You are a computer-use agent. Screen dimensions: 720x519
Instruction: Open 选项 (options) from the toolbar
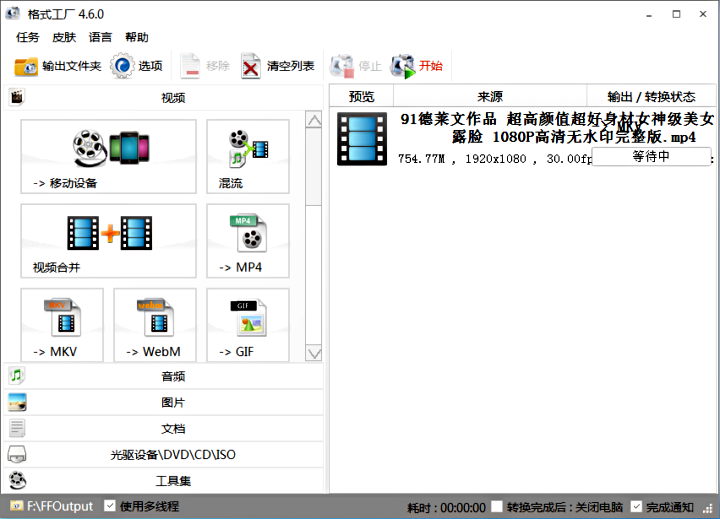122,67
